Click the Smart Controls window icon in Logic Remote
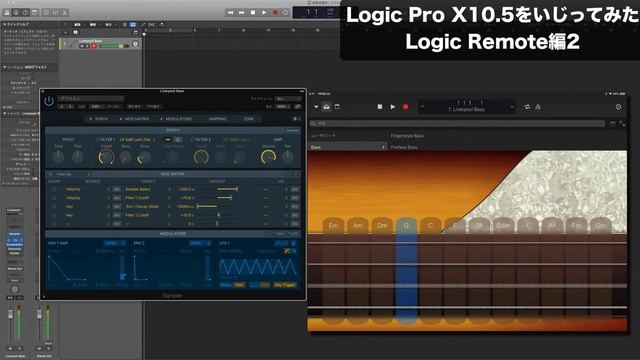Viewport: 640px width, 360px height. pyautogui.click(x=337, y=107)
